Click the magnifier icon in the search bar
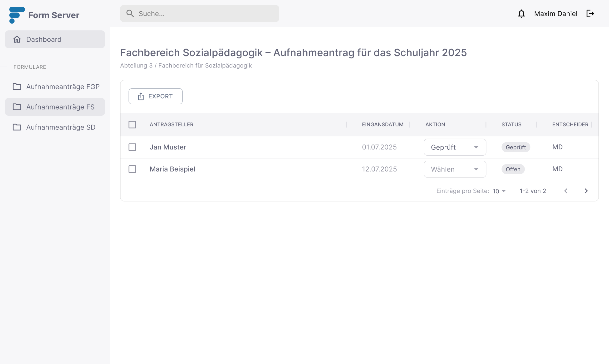The image size is (609, 364). coord(130,14)
